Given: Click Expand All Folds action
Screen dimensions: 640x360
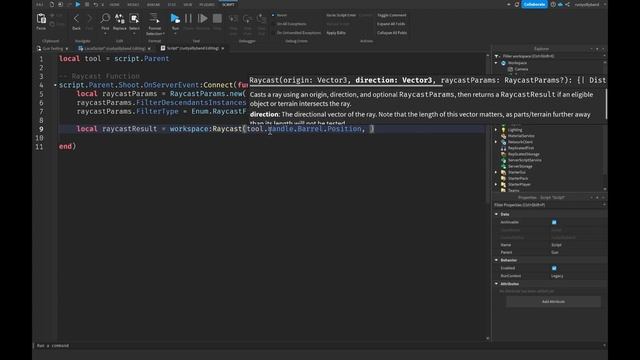Looking at the screenshot, I should point(391,24).
